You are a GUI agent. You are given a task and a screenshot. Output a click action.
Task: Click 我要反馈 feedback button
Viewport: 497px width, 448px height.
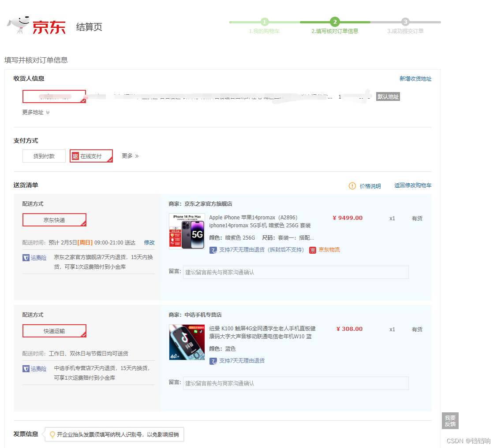coord(450,421)
